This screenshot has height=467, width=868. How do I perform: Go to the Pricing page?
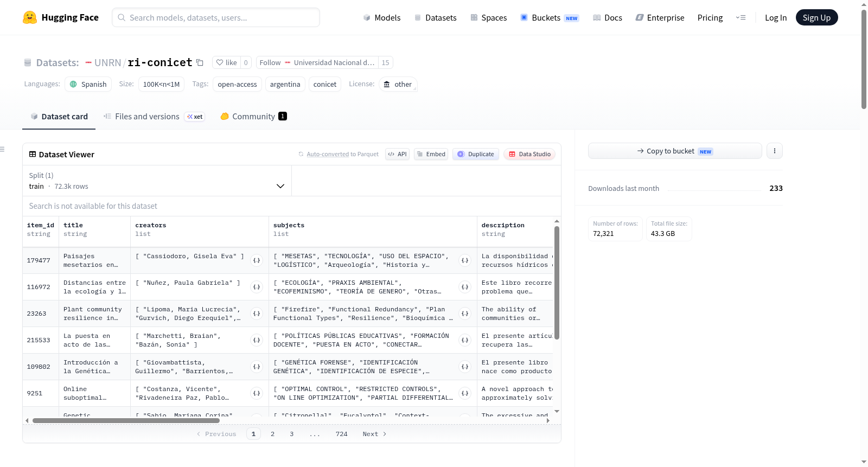(710, 17)
